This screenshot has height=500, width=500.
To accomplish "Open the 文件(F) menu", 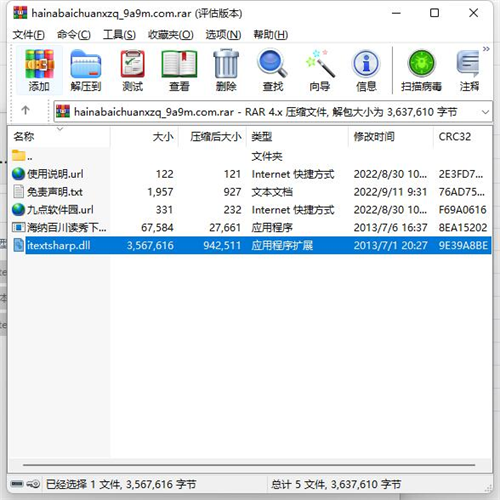I will coord(28,35).
